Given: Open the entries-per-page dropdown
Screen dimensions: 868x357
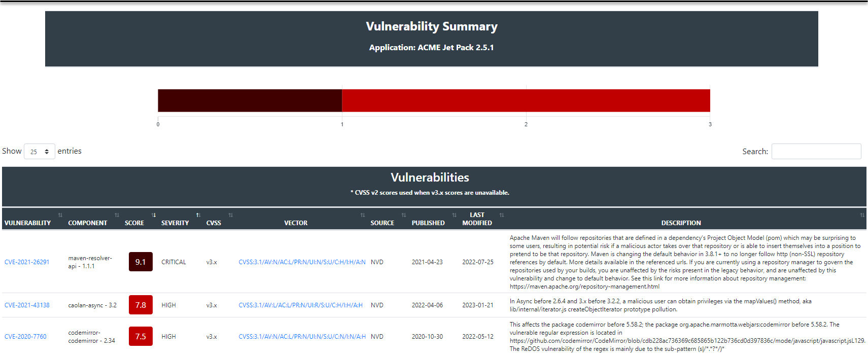Looking at the screenshot, I should tap(39, 151).
